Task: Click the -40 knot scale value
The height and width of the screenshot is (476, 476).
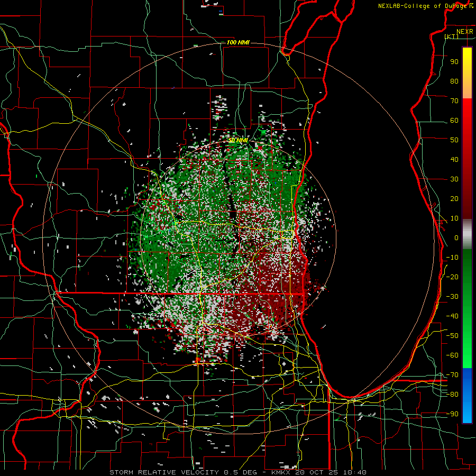Action: 452,316
